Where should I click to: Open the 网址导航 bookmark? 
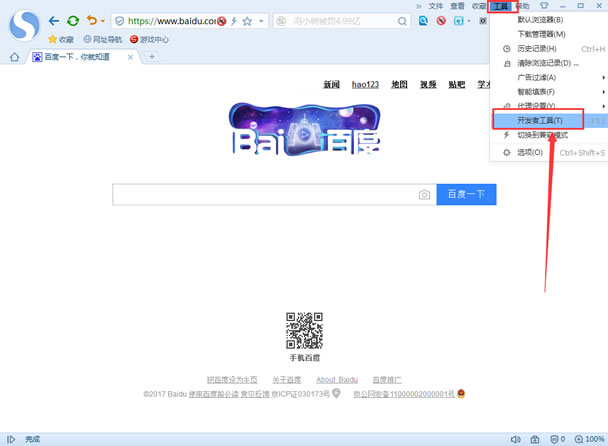(103, 39)
